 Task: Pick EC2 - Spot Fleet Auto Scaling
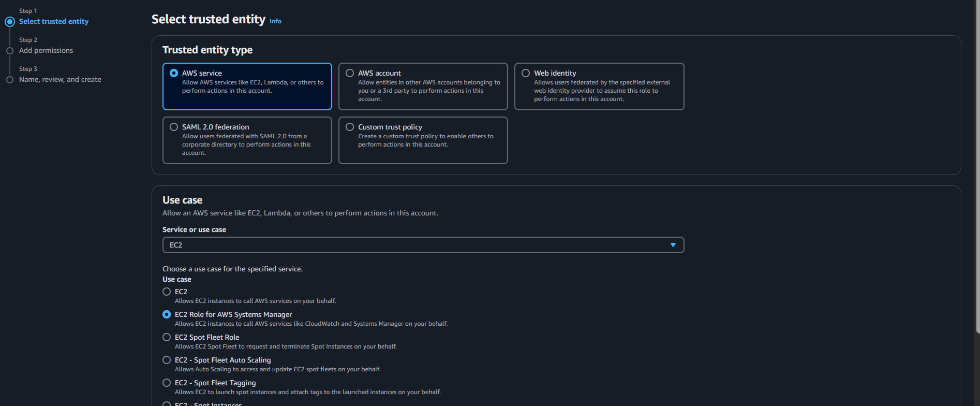coord(167,360)
